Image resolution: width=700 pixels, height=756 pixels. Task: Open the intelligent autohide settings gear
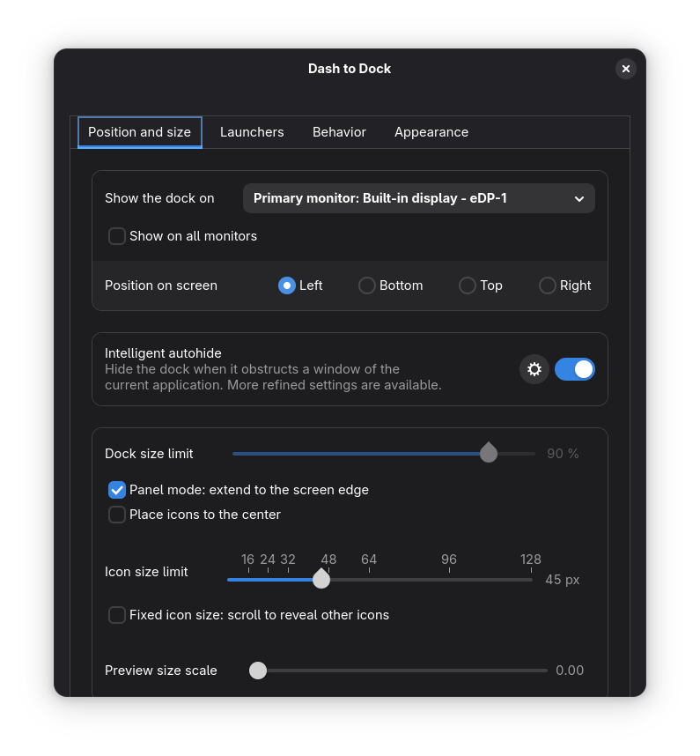(534, 369)
